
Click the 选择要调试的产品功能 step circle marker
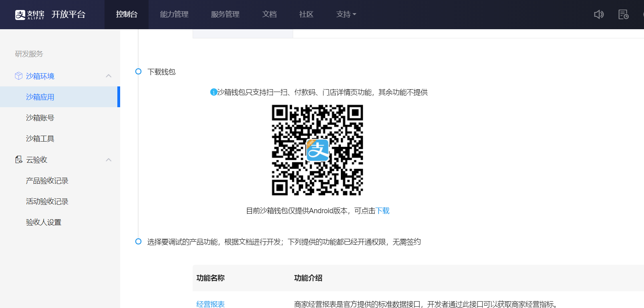click(138, 242)
